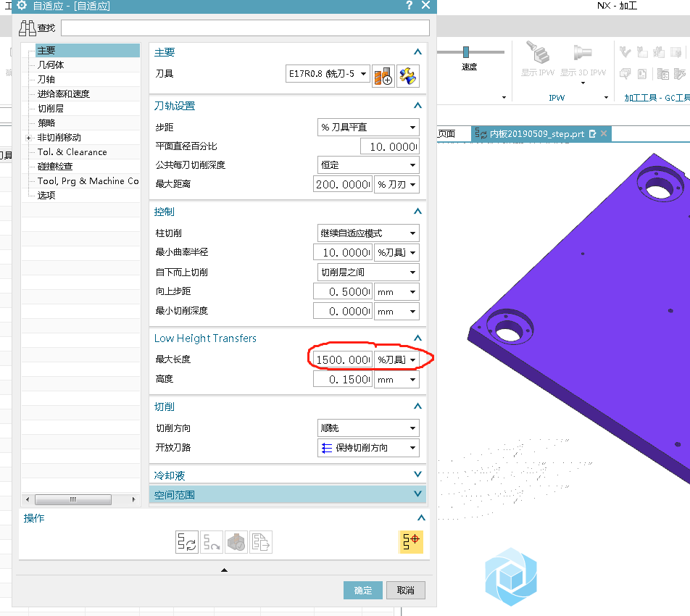Collapse the Low Height Transfers section

(418, 338)
